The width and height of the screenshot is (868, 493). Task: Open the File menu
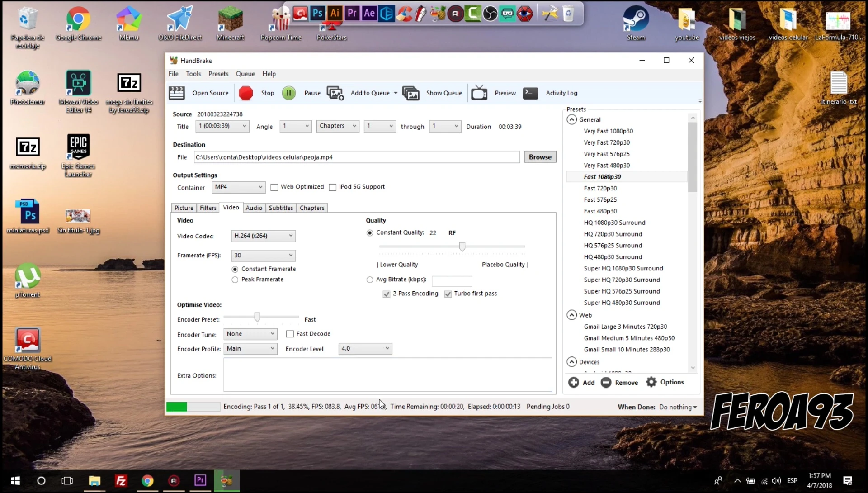[x=174, y=74]
